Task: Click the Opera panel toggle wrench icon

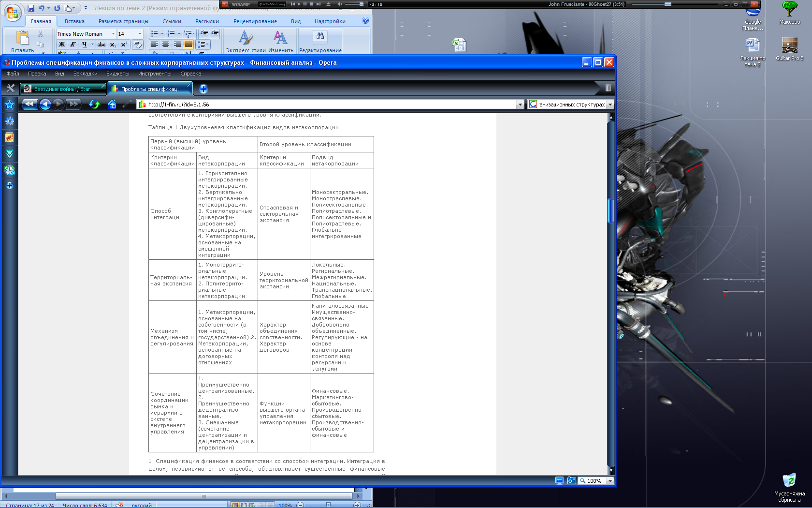Action: [x=10, y=89]
